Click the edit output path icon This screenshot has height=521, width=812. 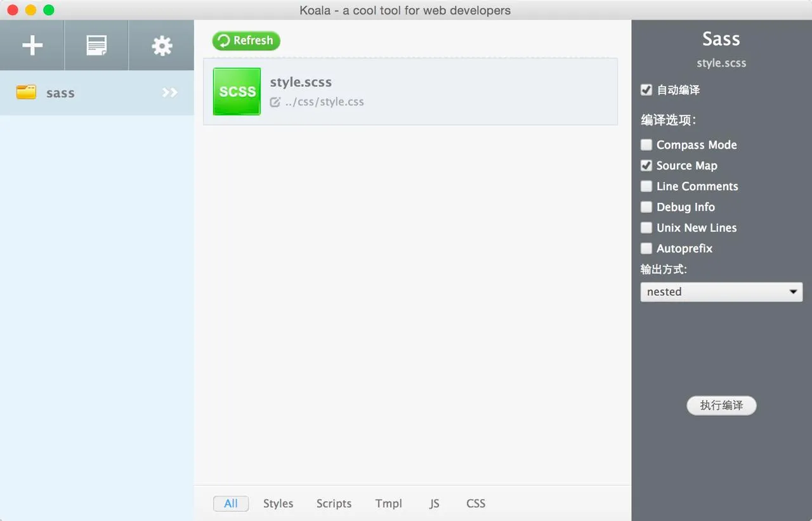point(275,102)
